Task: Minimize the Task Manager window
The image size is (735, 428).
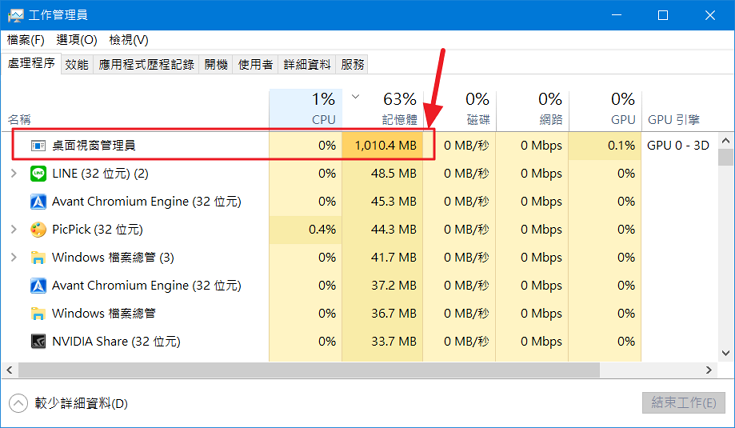Action: pyautogui.click(x=617, y=15)
